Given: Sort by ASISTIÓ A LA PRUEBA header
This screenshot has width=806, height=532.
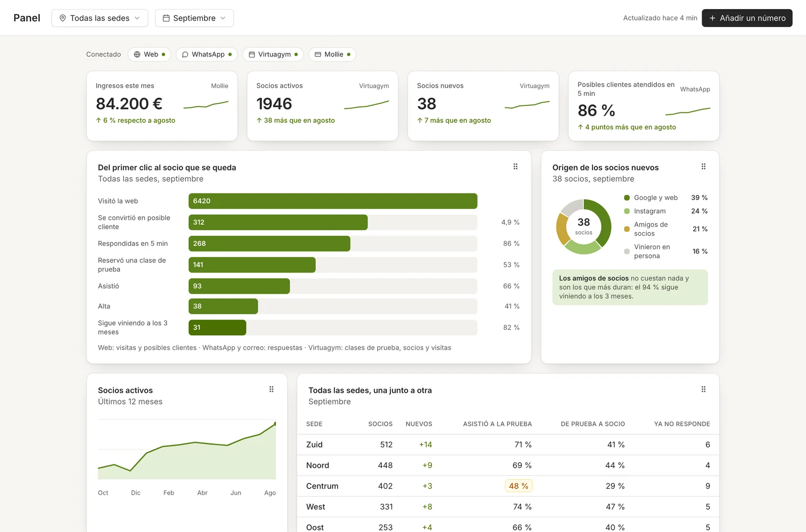Looking at the screenshot, I should (497, 424).
